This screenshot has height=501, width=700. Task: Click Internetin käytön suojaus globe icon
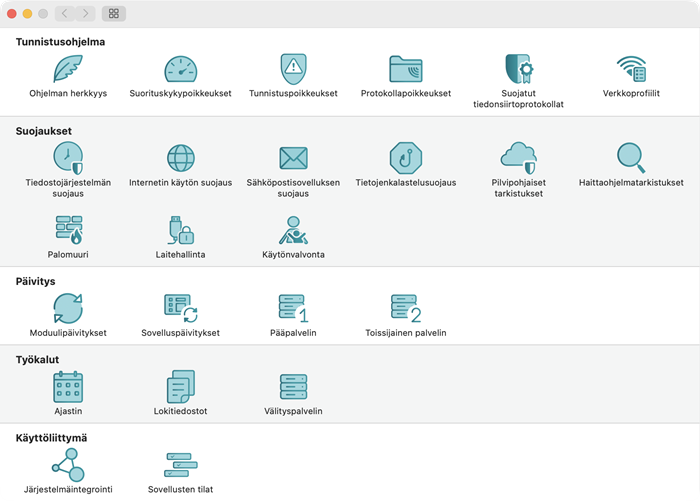(180, 158)
